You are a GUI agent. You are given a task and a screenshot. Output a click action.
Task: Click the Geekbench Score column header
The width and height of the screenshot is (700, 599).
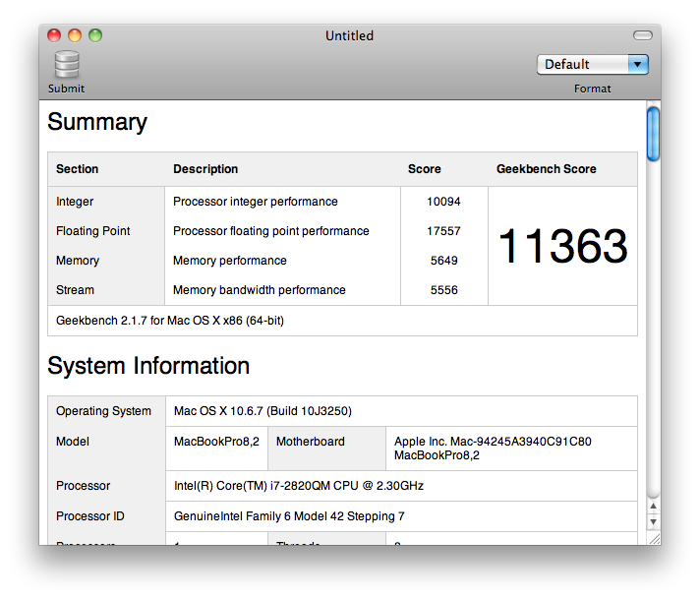click(x=547, y=169)
